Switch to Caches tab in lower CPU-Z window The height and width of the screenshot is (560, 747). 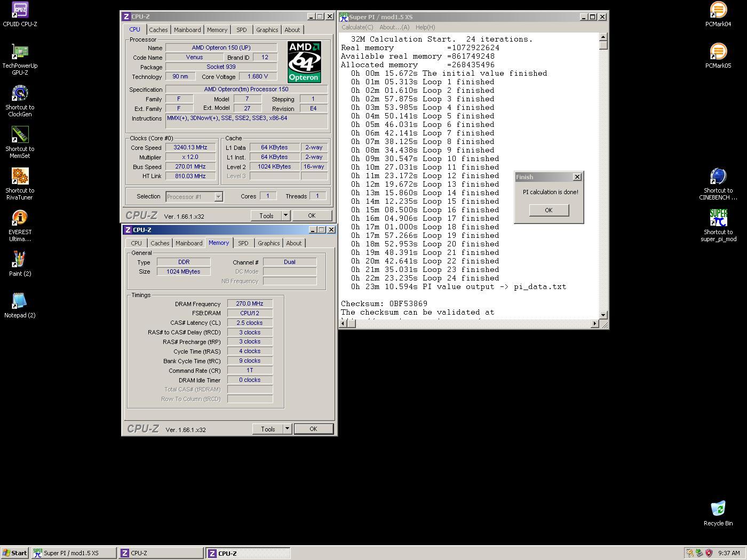160,243
